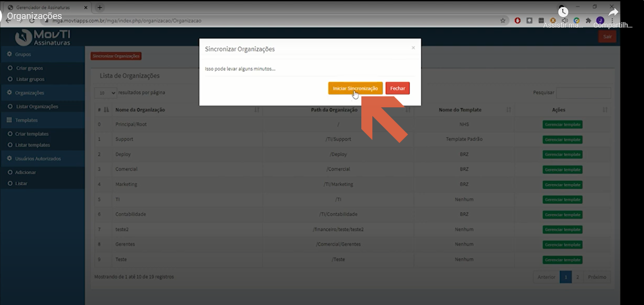Sort by Nome da Organização column
Image resolution: width=644 pixels, height=305 pixels.
187,110
